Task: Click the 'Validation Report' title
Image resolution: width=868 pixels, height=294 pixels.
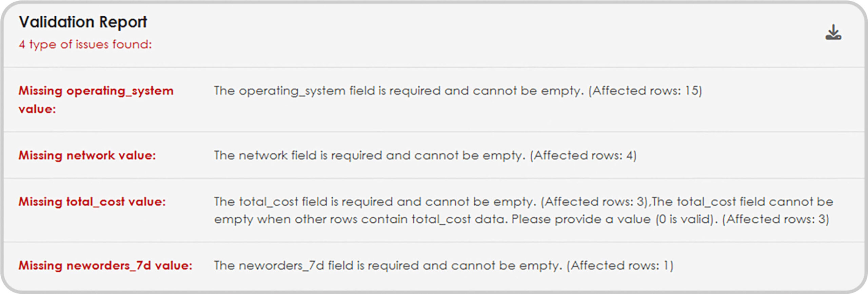Action: (83, 21)
